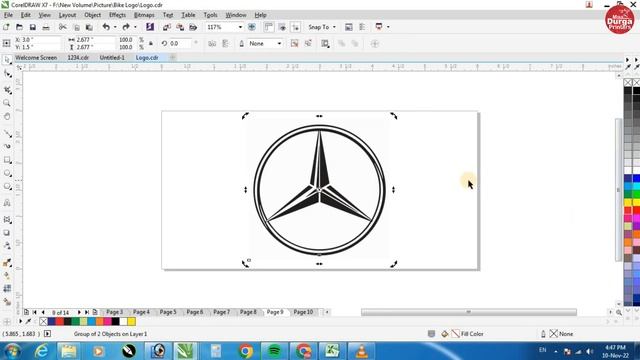Expand the Redo history arrow
The width and height of the screenshot is (640, 360).
pos(135,27)
